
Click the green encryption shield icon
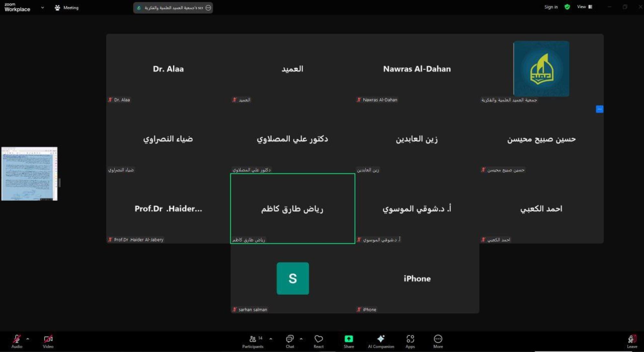pyautogui.click(x=567, y=7)
